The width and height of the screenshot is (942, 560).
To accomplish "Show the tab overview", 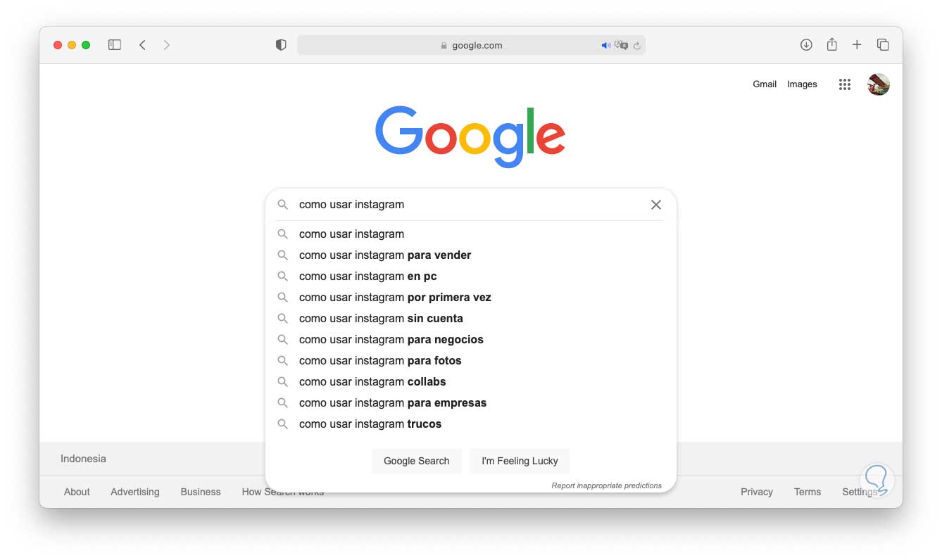I will (x=883, y=45).
